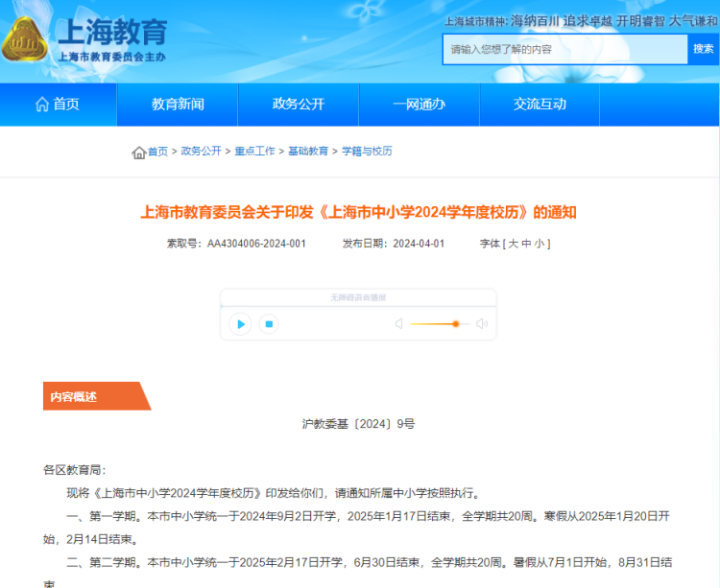Set the font size to 大 (large)
720x588 pixels.
pos(514,244)
